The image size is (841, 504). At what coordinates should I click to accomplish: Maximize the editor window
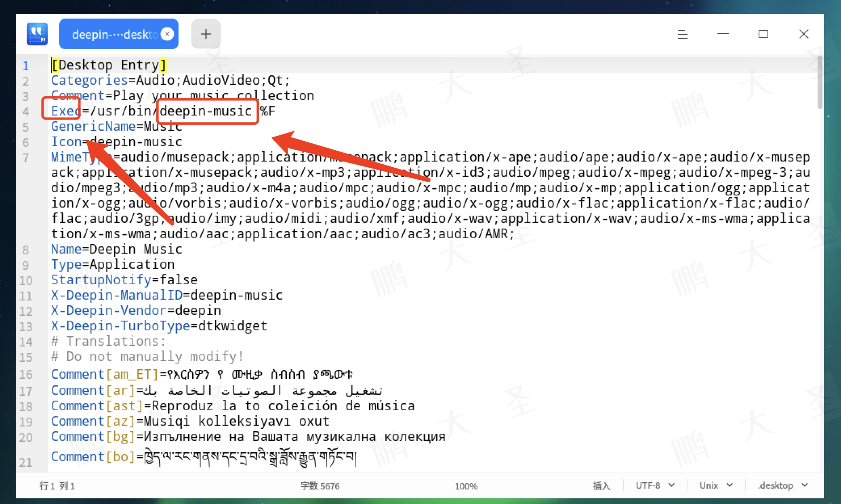[x=763, y=34]
